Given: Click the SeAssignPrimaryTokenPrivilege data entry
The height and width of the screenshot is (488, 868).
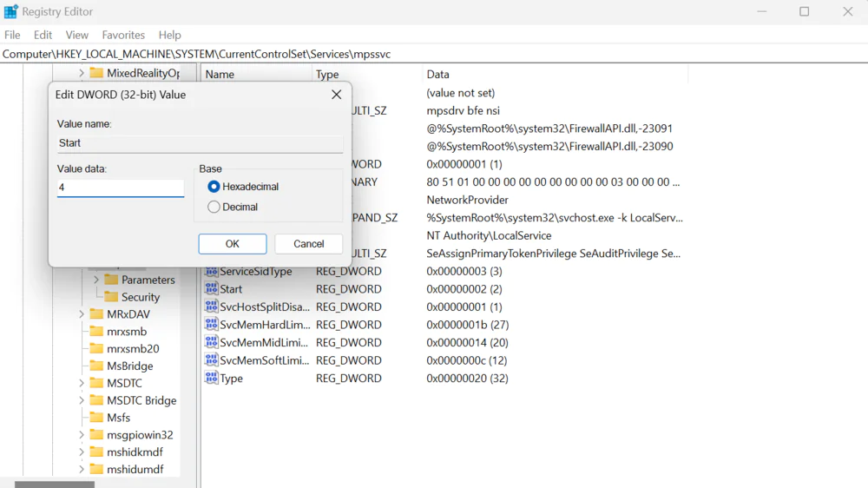Looking at the screenshot, I should [x=554, y=254].
